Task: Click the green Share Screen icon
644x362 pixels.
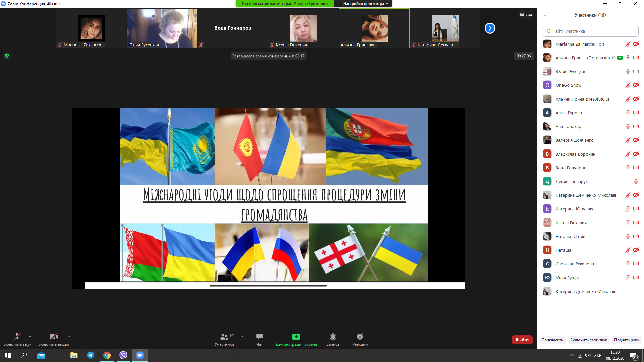Action: [296, 337]
